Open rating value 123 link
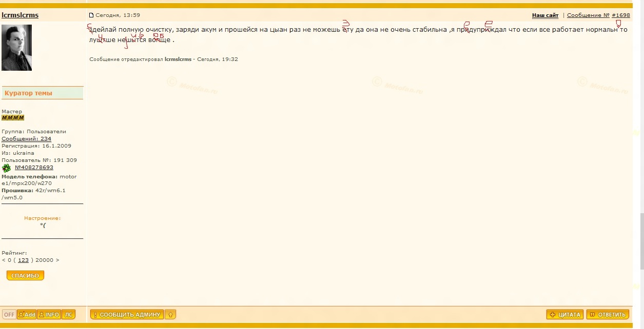The width and height of the screenshot is (644, 329). [23, 260]
